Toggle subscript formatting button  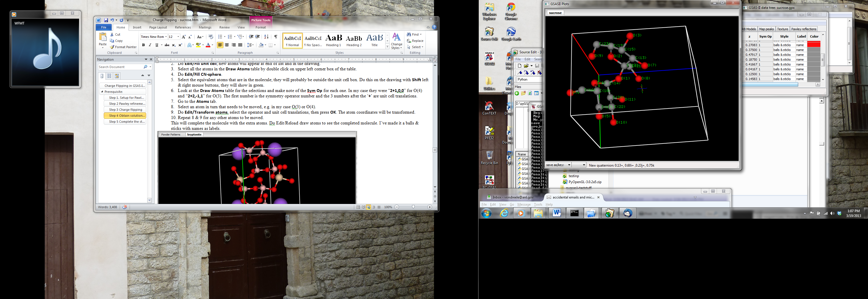[174, 45]
